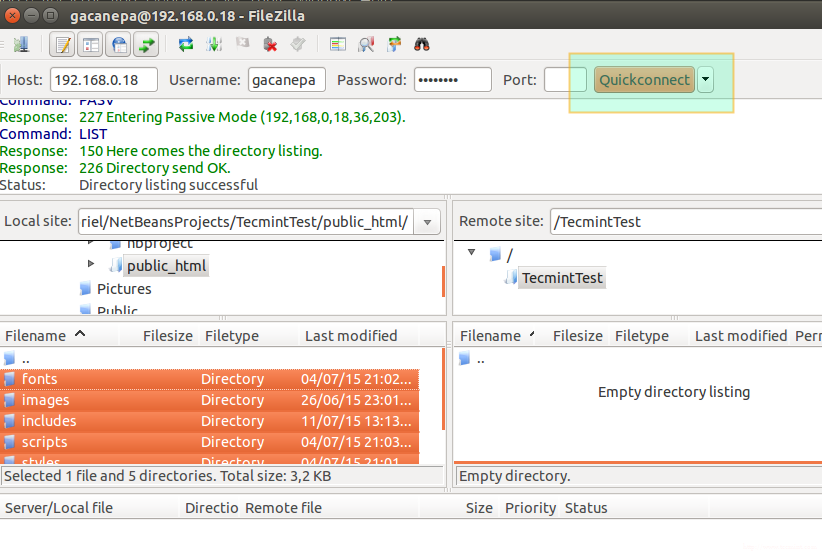The height and width of the screenshot is (554, 822).
Task: Sort remote list by Last modified
Action: (740, 336)
